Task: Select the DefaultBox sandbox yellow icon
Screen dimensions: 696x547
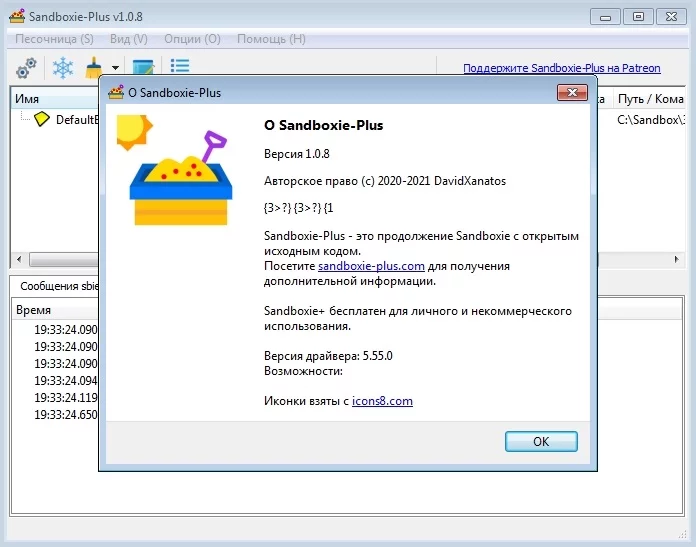Action: click(x=42, y=119)
